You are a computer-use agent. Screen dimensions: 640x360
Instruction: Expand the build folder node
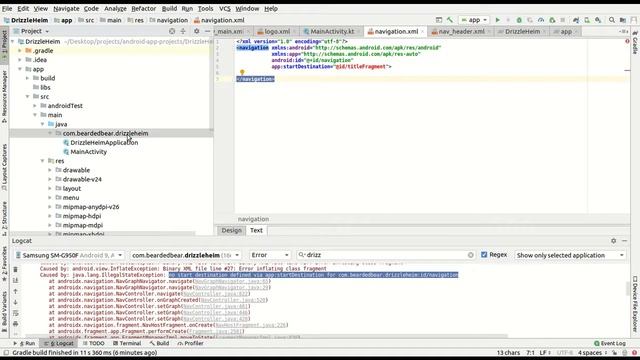(27, 78)
